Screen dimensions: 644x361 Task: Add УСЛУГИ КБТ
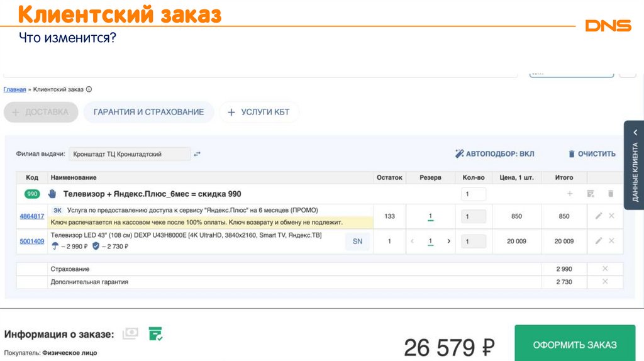pyautogui.click(x=258, y=112)
